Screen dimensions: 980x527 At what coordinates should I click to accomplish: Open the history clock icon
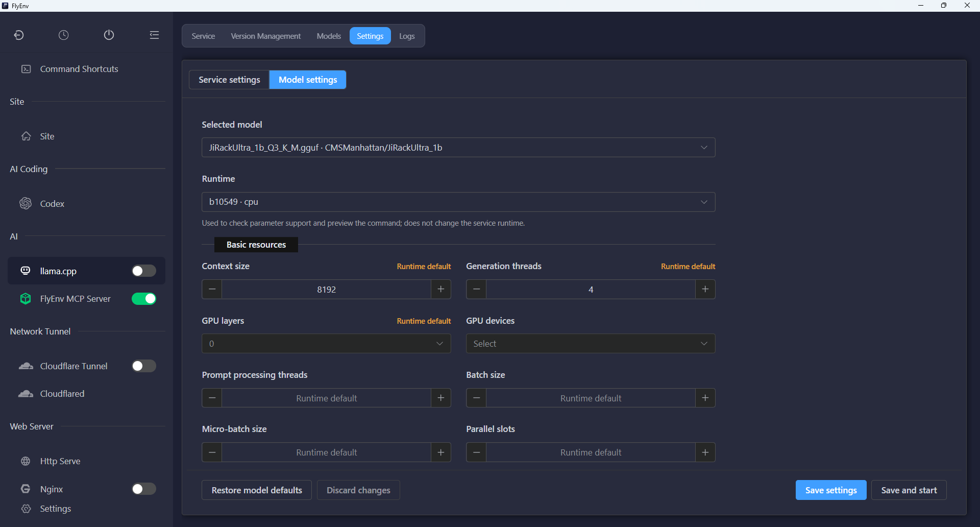click(x=64, y=35)
